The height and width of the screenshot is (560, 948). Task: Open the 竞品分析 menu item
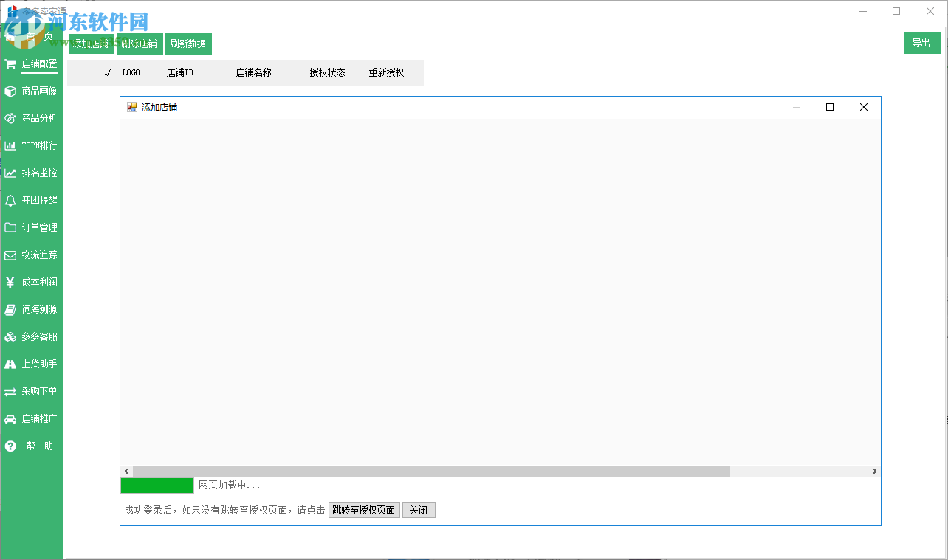39,119
